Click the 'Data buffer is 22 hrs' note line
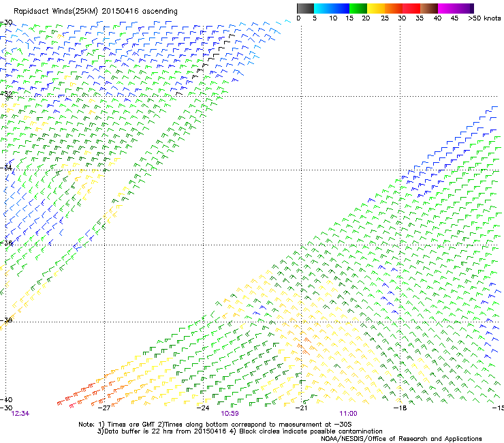504x443 pixels. pyautogui.click(x=240, y=431)
